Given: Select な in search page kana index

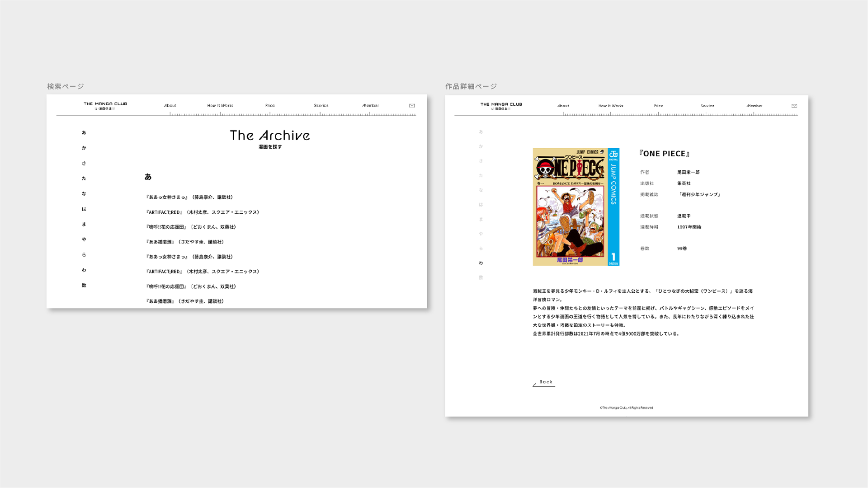Looking at the screenshot, I should pyautogui.click(x=84, y=193).
